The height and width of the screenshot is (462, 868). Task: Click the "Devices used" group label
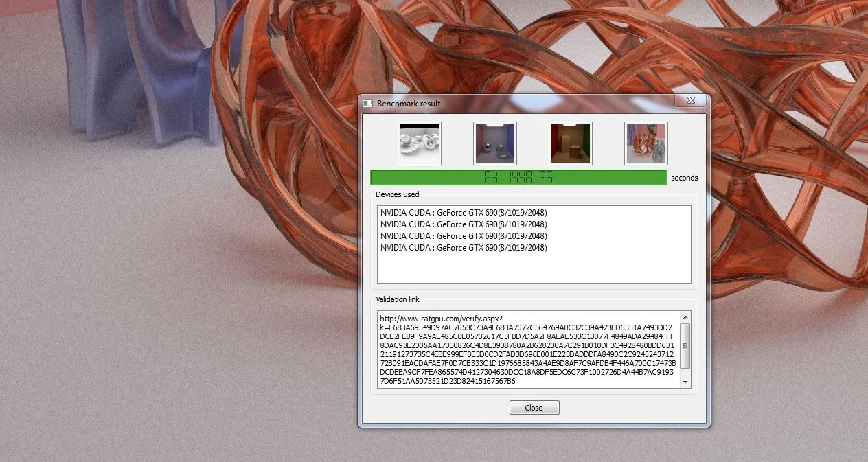397,194
